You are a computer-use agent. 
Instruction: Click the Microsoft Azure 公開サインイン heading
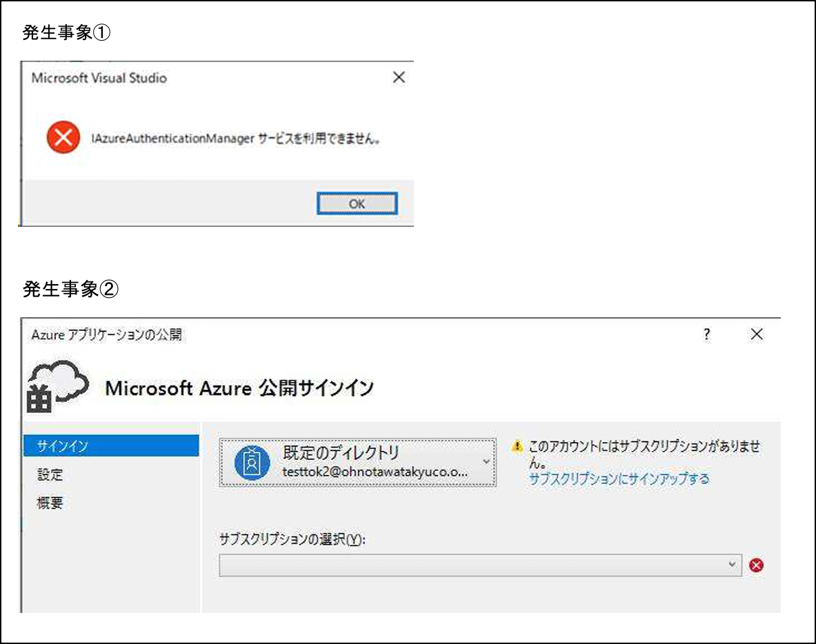239,388
